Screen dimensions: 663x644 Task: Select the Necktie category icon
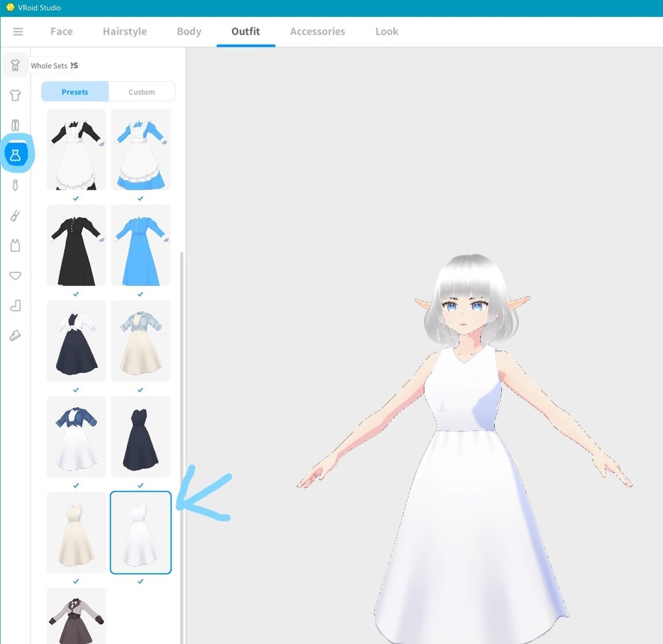point(16,185)
